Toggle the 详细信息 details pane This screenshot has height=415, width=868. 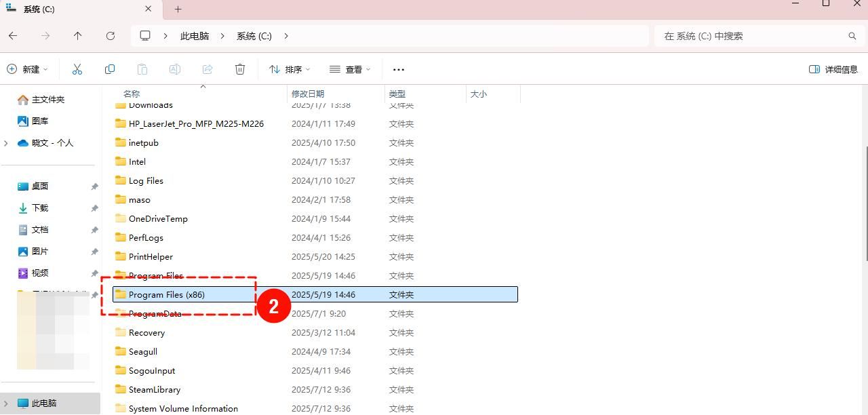pyautogui.click(x=833, y=68)
